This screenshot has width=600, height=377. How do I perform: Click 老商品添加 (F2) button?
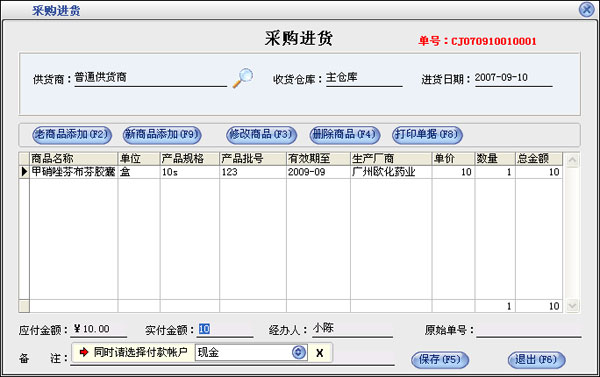(x=72, y=135)
